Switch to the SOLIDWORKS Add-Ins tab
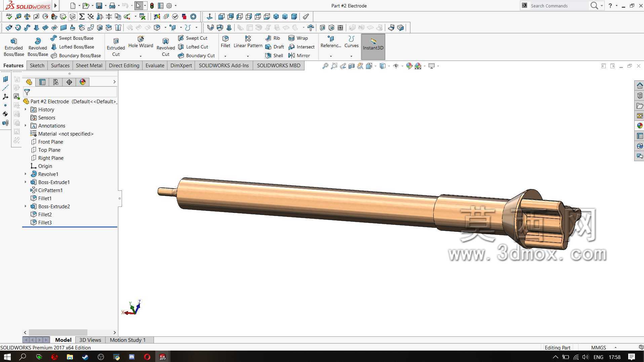Screen dimensions: 644x362 pyautogui.click(x=224, y=65)
